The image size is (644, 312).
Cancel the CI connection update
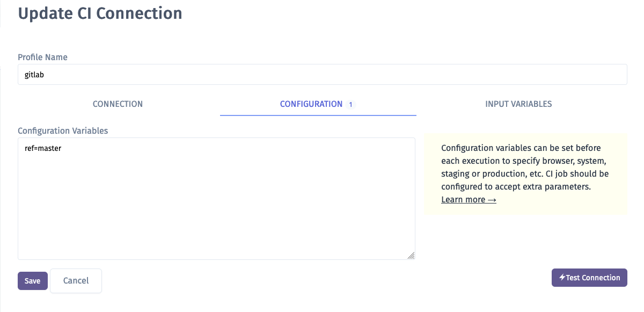[76, 280]
